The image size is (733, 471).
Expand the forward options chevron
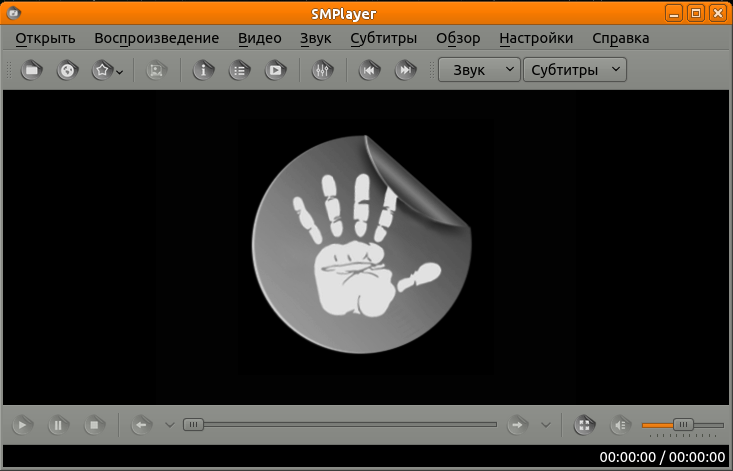[x=546, y=425]
